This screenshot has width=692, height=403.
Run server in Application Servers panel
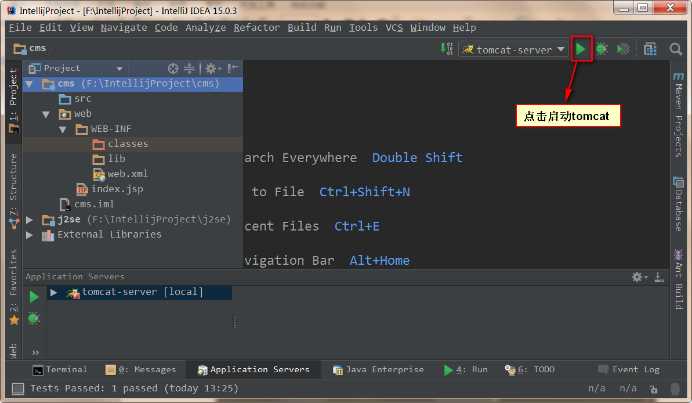tap(34, 296)
